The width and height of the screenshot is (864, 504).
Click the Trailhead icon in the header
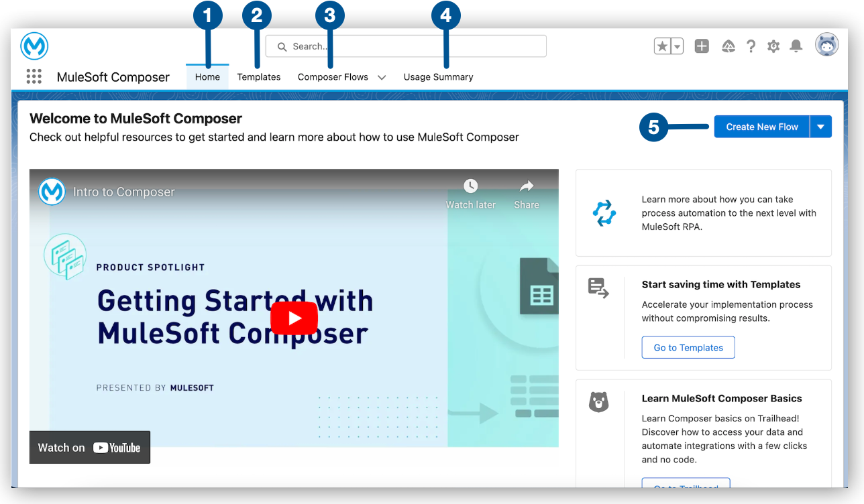(728, 46)
